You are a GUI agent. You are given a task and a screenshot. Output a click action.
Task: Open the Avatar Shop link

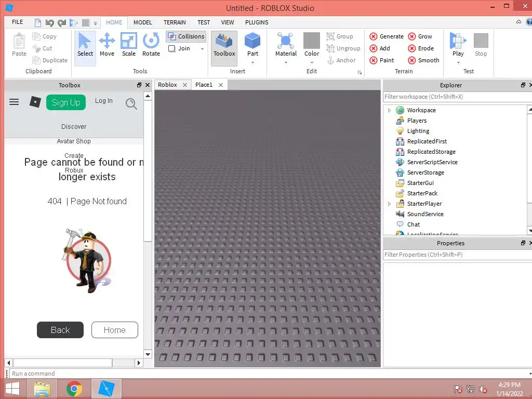tap(74, 141)
